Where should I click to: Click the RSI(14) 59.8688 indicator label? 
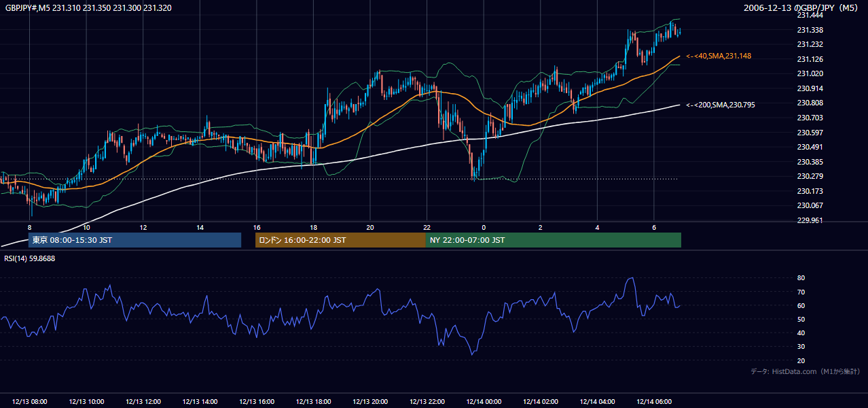tap(30, 258)
